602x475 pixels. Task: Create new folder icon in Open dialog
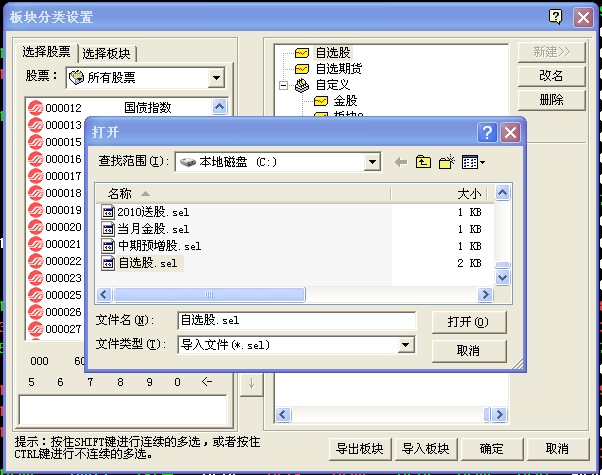pyautogui.click(x=447, y=162)
